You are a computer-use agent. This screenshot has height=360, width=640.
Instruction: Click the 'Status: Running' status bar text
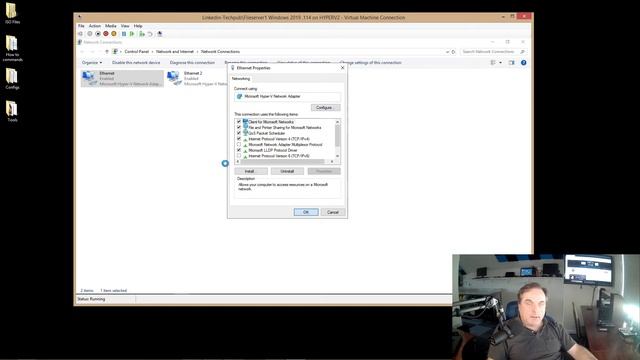pos(91,299)
